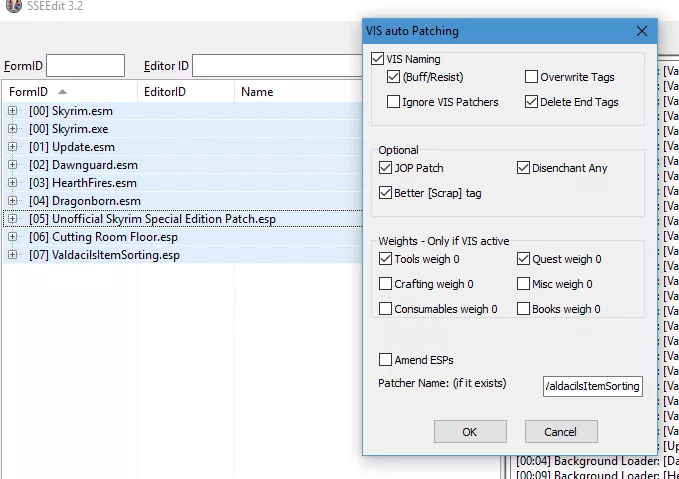The height and width of the screenshot is (479, 679).
Task: Expand the ValdacilsItemSorting.esp node
Action: point(12,255)
